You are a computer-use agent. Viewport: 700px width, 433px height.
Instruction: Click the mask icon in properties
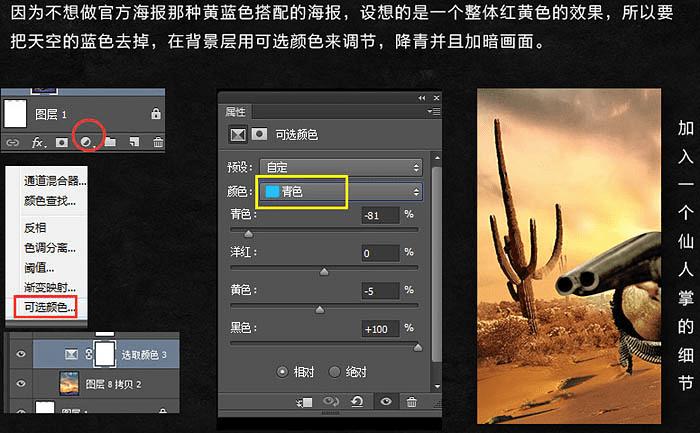[259, 134]
